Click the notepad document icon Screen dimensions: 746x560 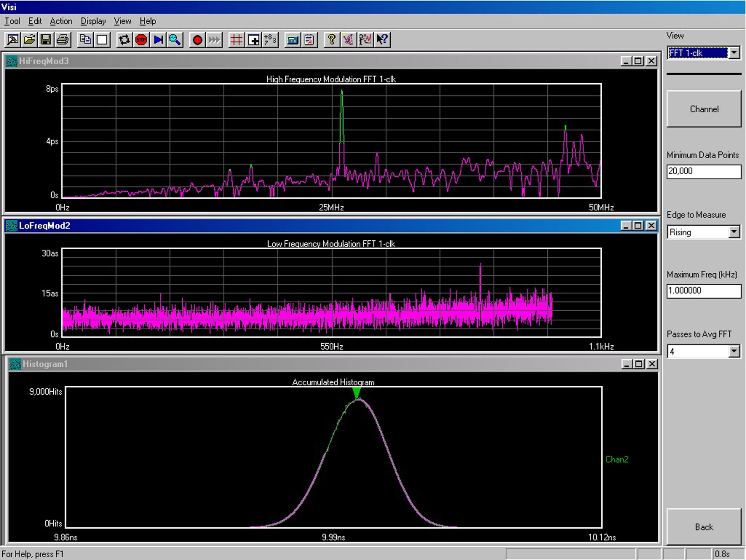coord(309,40)
